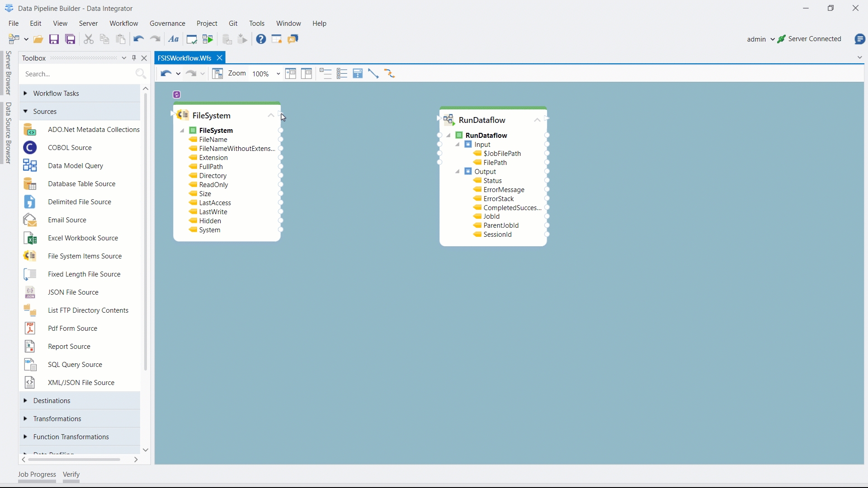868x488 pixels.
Task: Collapse the RunDataflow Output node
Action: pos(458,172)
